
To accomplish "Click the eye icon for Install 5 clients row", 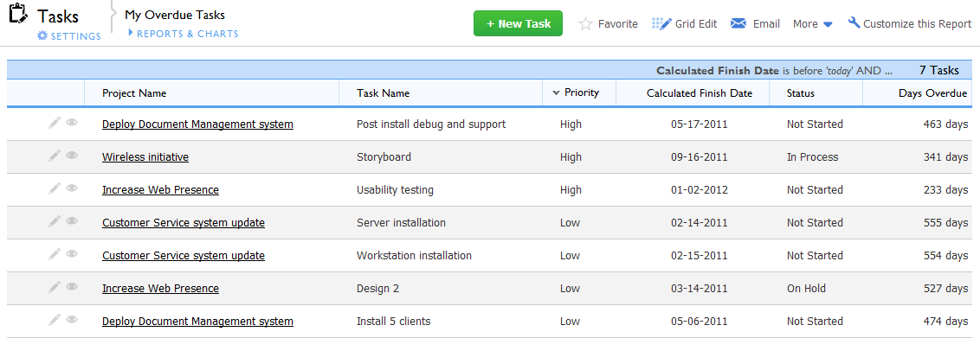I will tap(72, 319).
